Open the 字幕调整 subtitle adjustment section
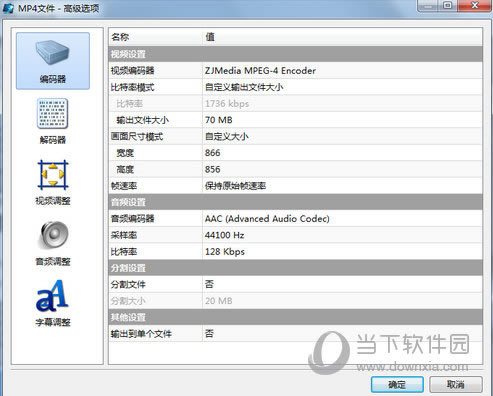The width and height of the screenshot is (493, 396). click(x=53, y=303)
